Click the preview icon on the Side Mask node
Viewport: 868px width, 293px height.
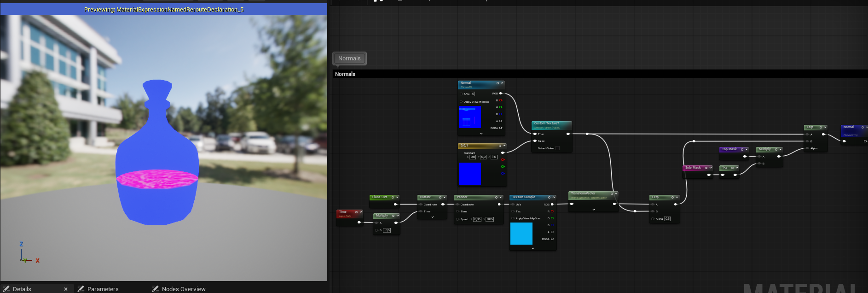[706, 168]
